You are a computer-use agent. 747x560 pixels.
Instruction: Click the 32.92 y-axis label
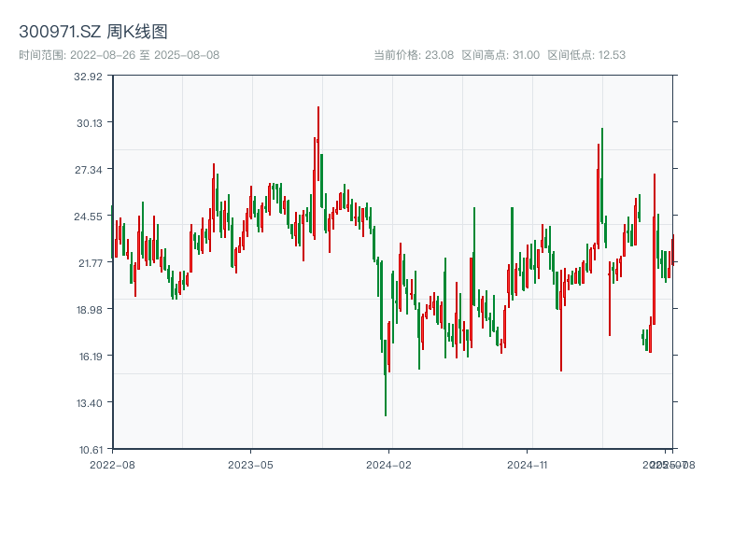coord(88,77)
